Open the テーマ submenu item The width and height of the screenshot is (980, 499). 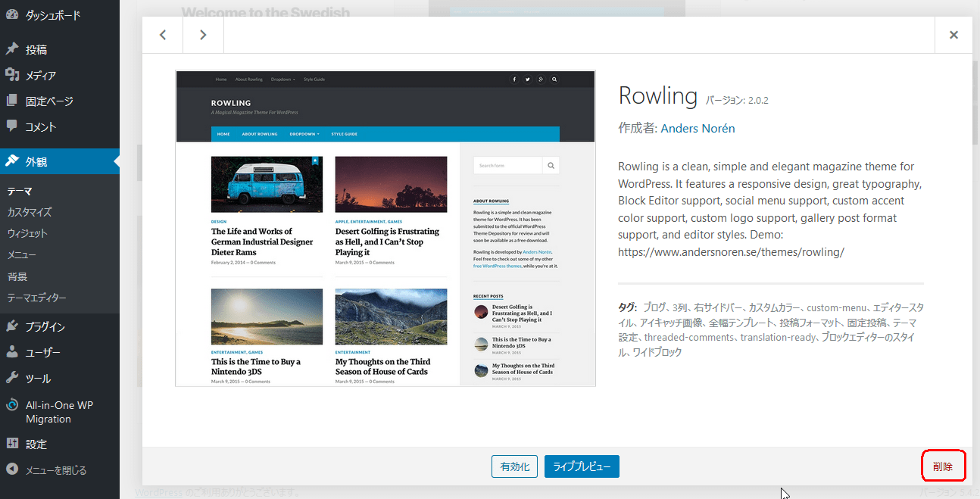click(20, 191)
